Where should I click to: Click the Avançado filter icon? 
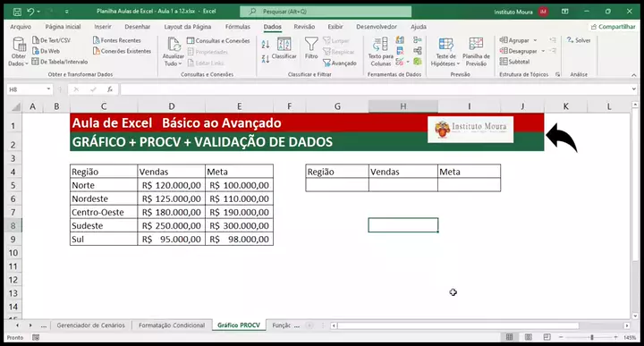pos(340,63)
